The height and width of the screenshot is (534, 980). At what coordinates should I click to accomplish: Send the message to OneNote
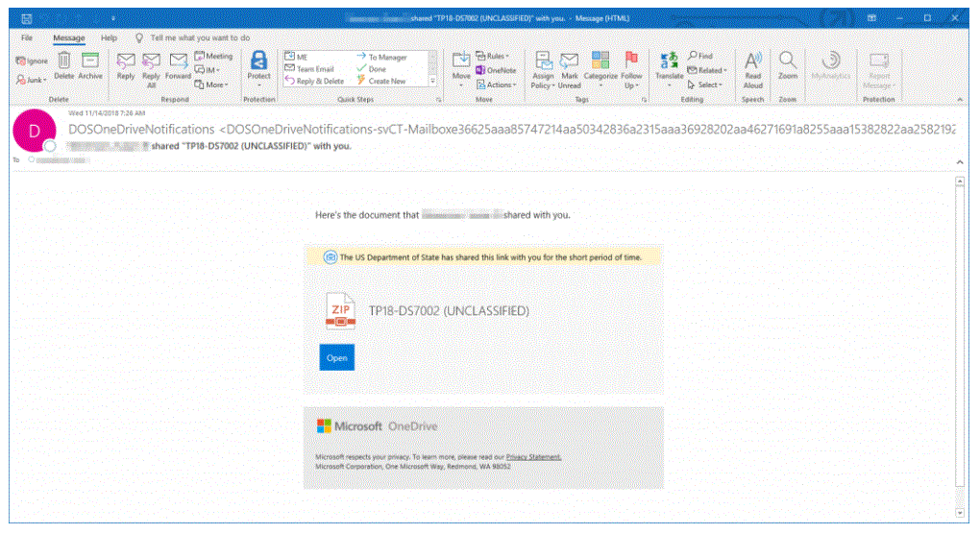click(495, 70)
